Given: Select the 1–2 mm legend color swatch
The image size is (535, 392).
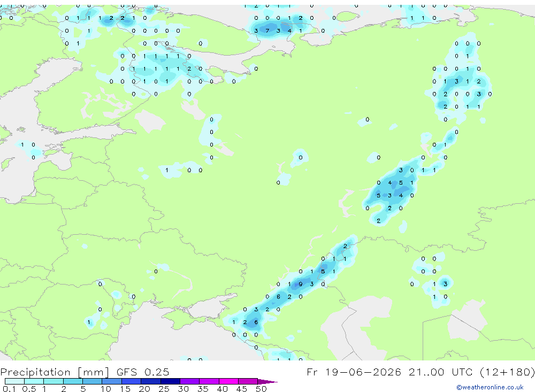Looking at the screenshot, I should [53, 381].
